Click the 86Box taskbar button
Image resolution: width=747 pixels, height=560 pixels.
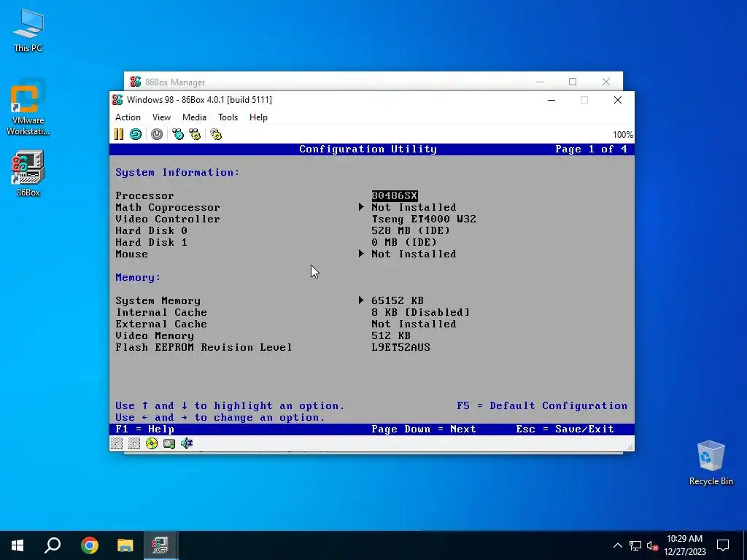(x=160, y=545)
